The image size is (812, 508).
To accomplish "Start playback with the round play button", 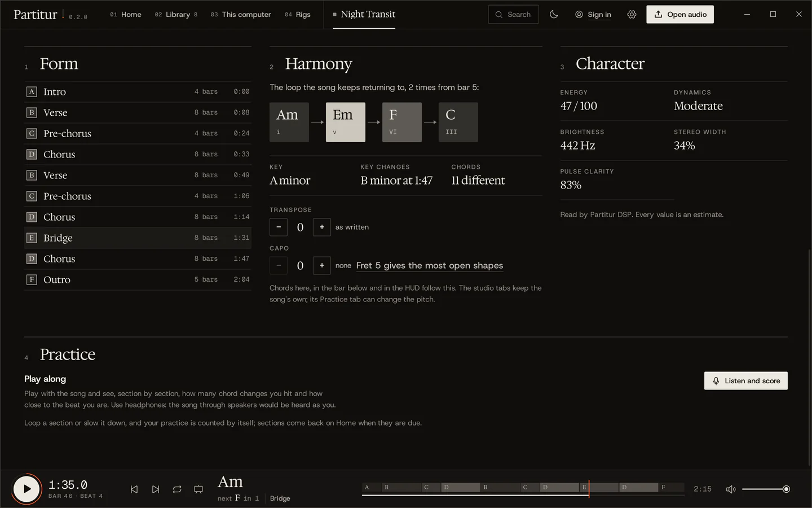I will [x=27, y=489].
